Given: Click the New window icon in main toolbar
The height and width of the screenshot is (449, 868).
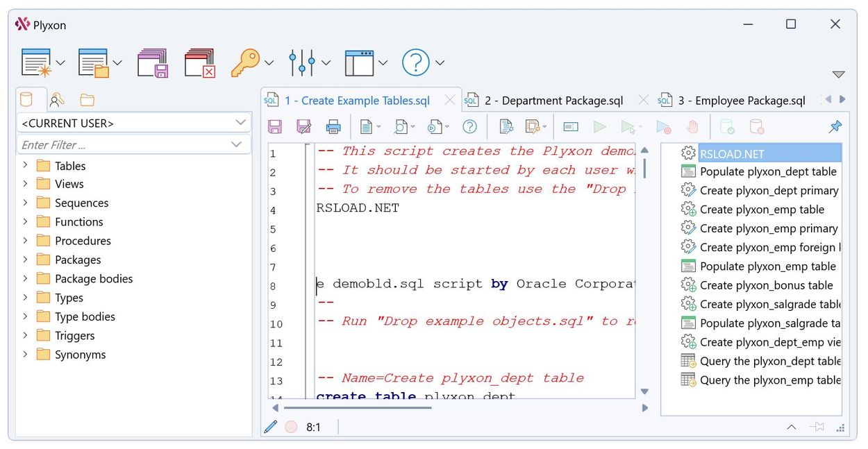Looking at the screenshot, I should (36, 62).
